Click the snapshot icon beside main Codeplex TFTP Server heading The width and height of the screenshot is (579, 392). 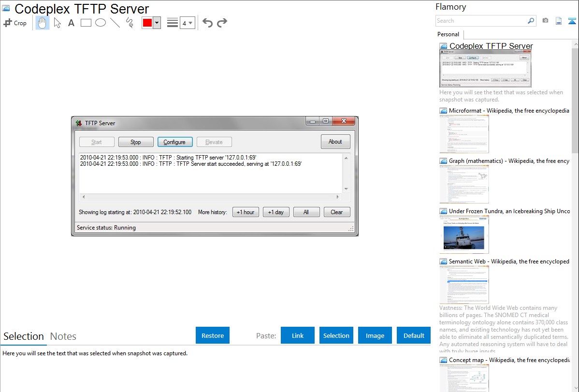6,8
